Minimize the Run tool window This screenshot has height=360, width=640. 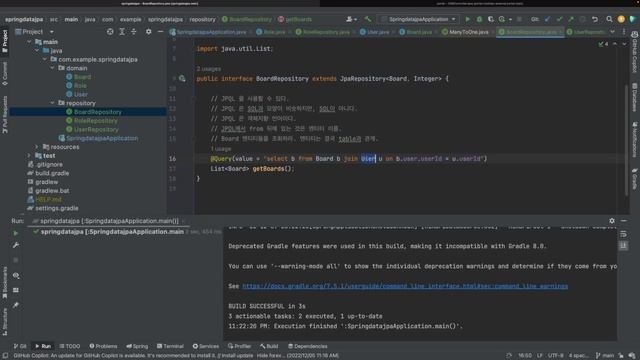[624, 221]
